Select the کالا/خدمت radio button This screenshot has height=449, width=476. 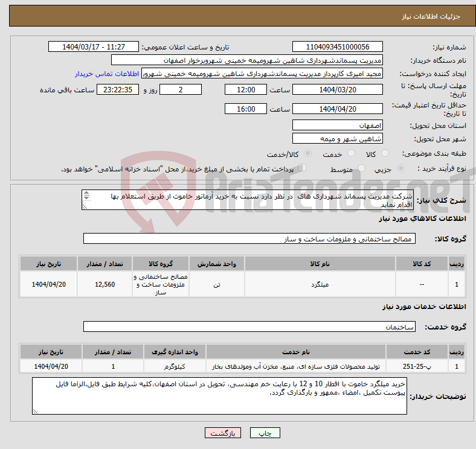click(x=307, y=153)
